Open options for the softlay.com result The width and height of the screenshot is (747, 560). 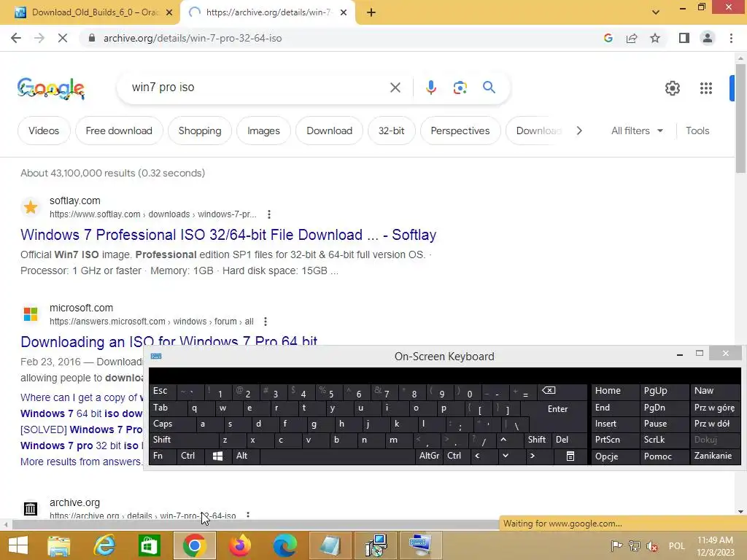coord(269,214)
